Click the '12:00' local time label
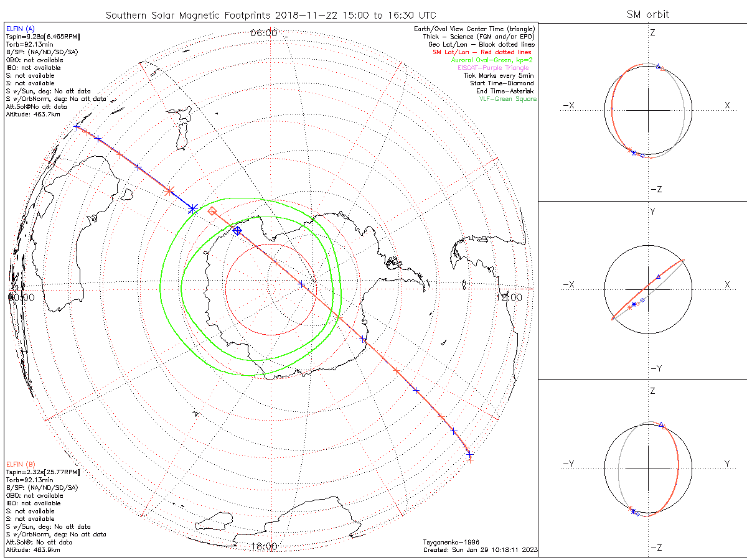This screenshot has width=747, height=560. pos(509,297)
